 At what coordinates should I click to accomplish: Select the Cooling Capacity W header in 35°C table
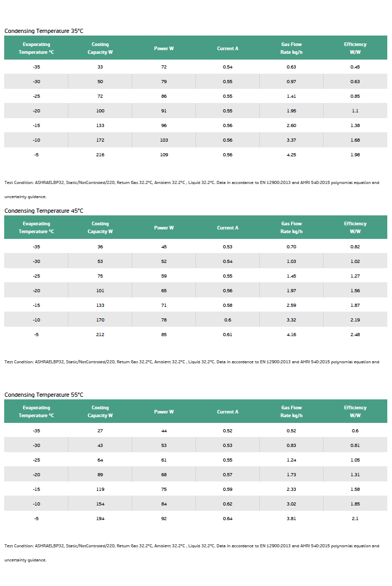click(100, 48)
